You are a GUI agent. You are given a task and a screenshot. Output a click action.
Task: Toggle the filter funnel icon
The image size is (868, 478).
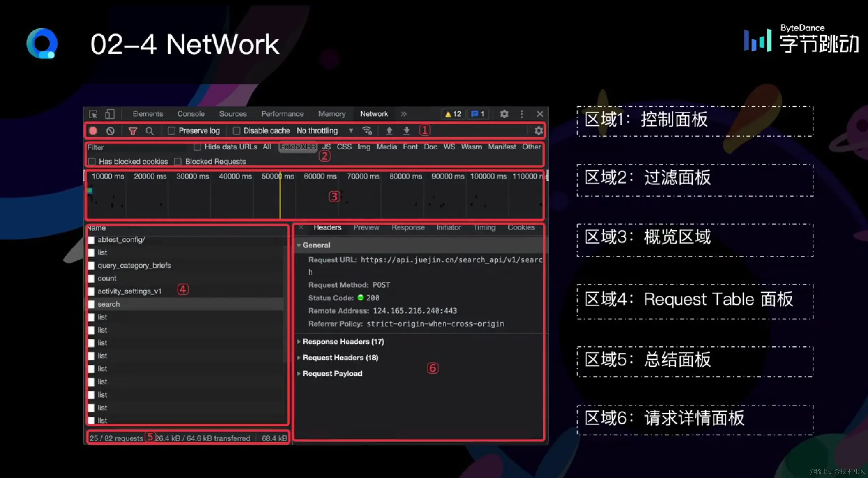133,131
